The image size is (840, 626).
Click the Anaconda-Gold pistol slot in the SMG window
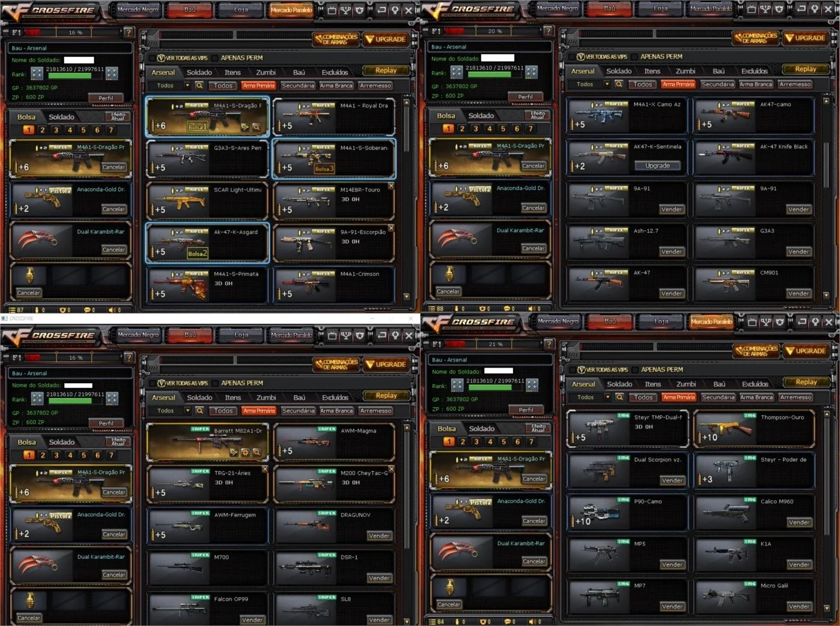click(491, 511)
